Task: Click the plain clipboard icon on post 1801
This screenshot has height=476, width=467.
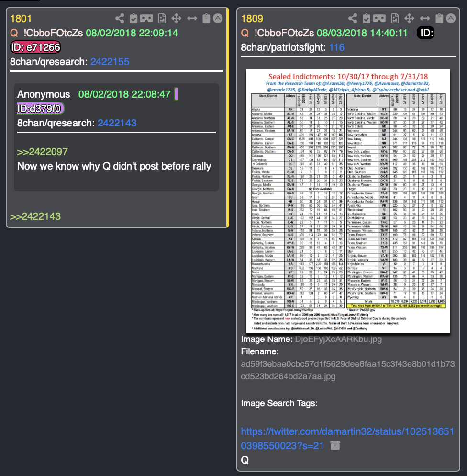Action: point(206,19)
